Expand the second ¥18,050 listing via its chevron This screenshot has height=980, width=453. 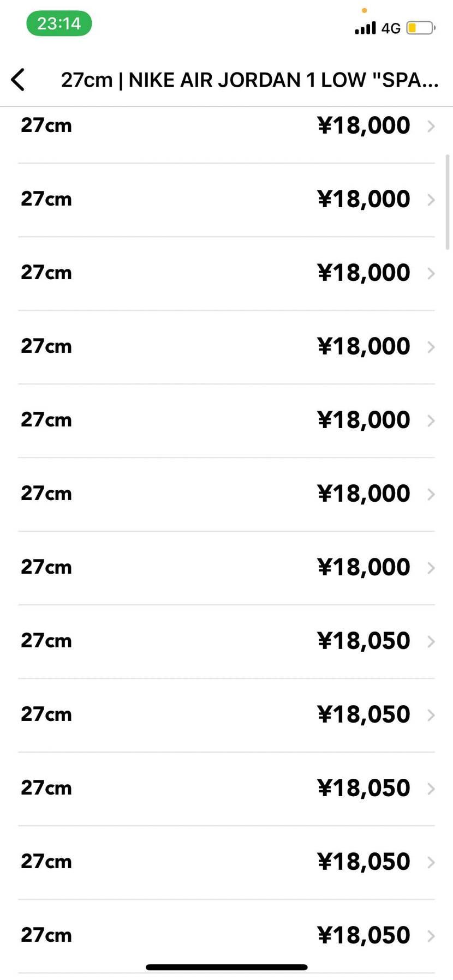431,715
